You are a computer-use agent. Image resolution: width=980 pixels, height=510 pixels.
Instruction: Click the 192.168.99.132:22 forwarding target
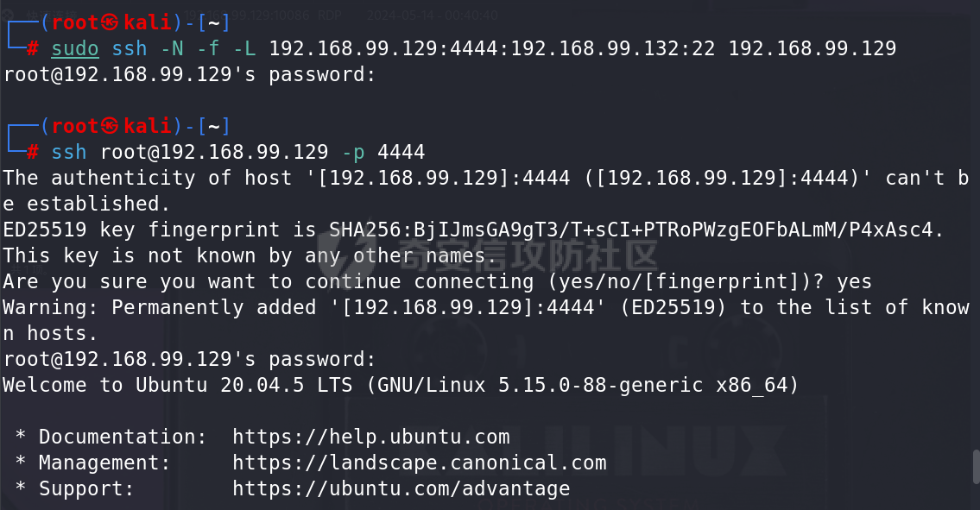click(613, 48)
